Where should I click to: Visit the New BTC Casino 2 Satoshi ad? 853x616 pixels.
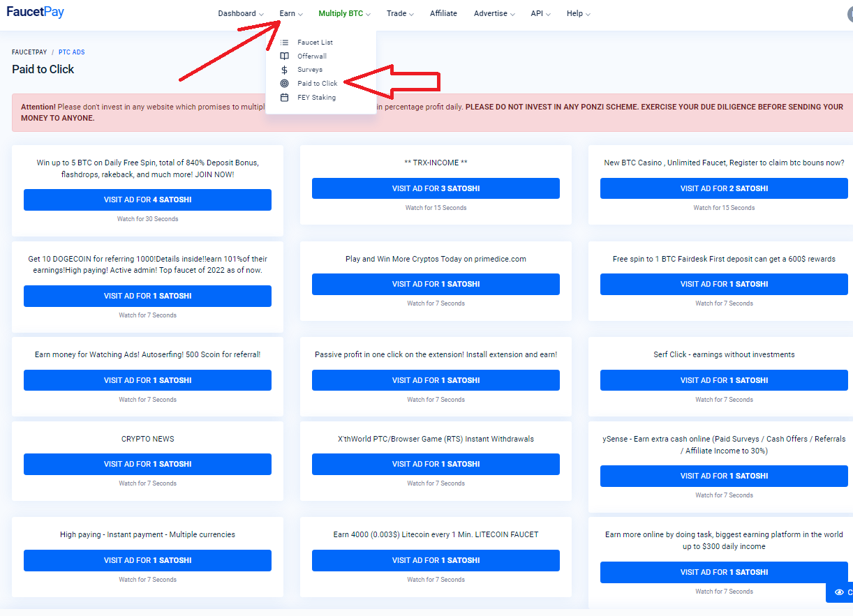724,188
